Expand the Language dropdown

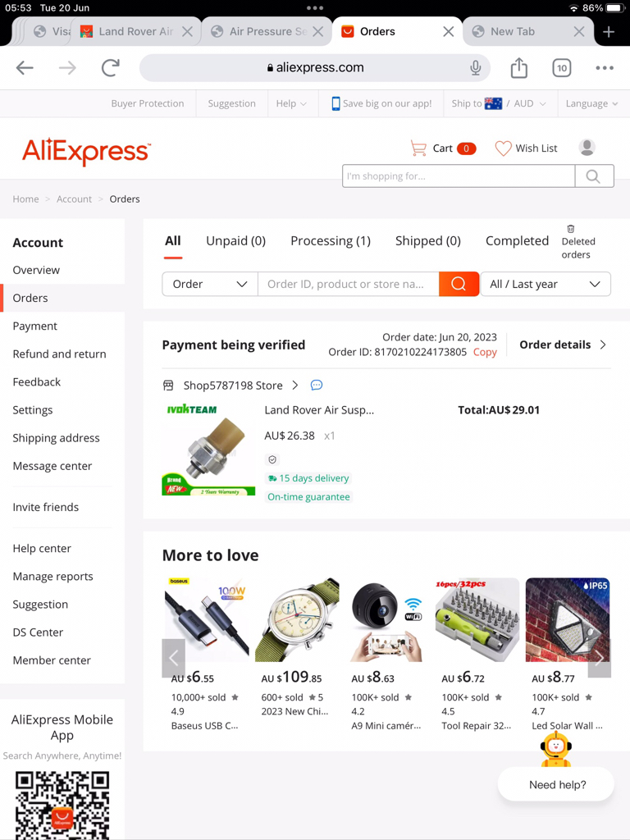point(591,103)
